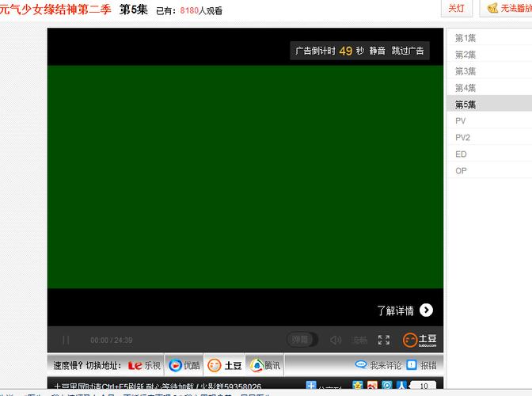
Task: Share via the red Weibo icon
Action: (x=372, y=385)
